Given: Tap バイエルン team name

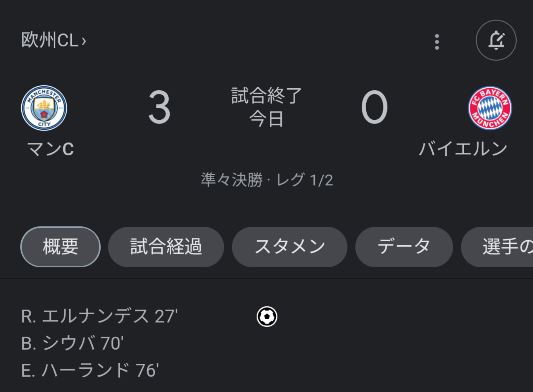Looking at the screenshot, I should [x=463, y=149].
